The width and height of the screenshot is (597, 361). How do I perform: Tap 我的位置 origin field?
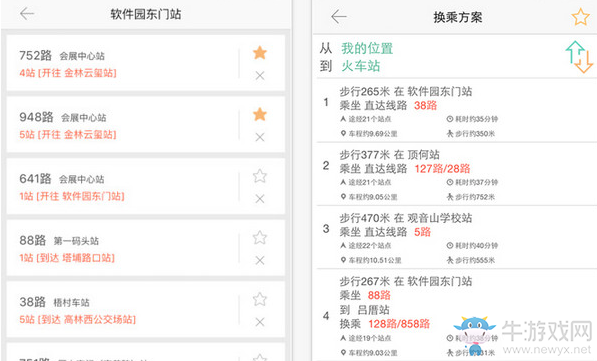click(x=367, y=48)
